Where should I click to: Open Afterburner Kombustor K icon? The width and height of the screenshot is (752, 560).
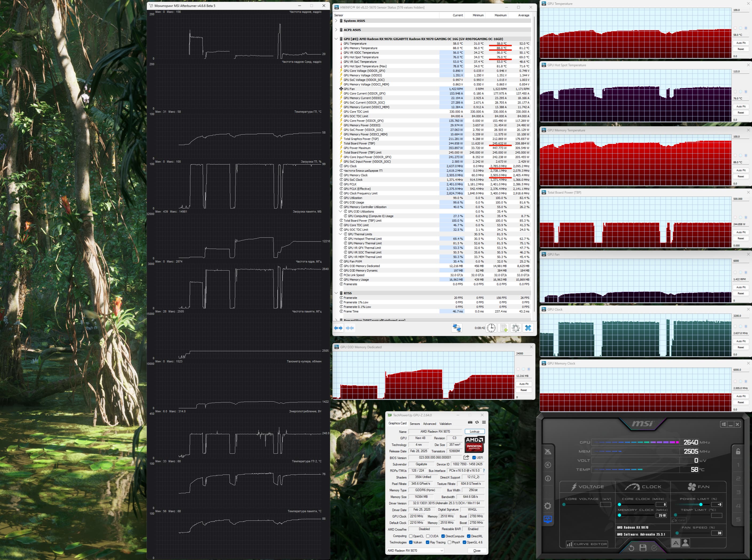click(548, 465)
